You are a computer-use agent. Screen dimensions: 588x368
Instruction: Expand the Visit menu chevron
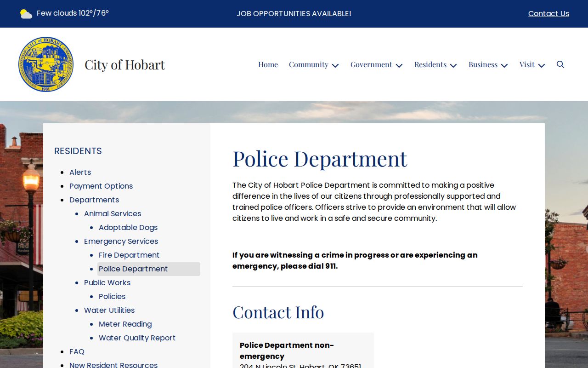point(542,65)
